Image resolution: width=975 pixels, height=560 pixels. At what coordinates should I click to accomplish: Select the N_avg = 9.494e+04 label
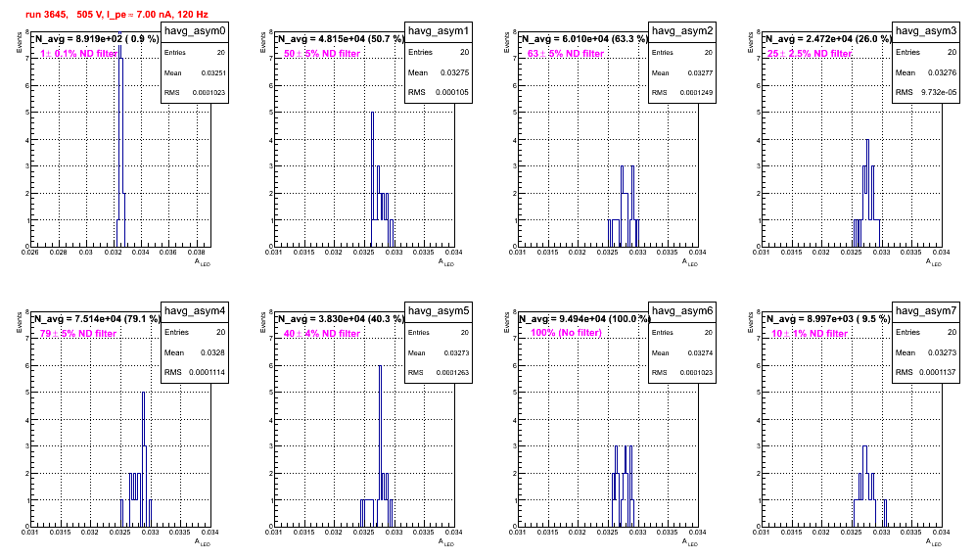[x=583, y=318]
